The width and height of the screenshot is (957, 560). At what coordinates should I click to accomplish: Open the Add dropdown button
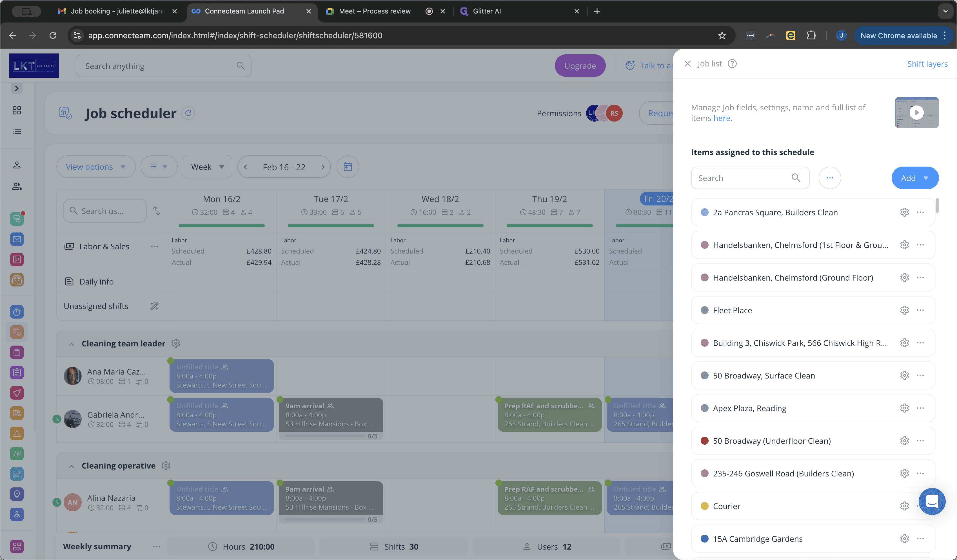point(915,178)
